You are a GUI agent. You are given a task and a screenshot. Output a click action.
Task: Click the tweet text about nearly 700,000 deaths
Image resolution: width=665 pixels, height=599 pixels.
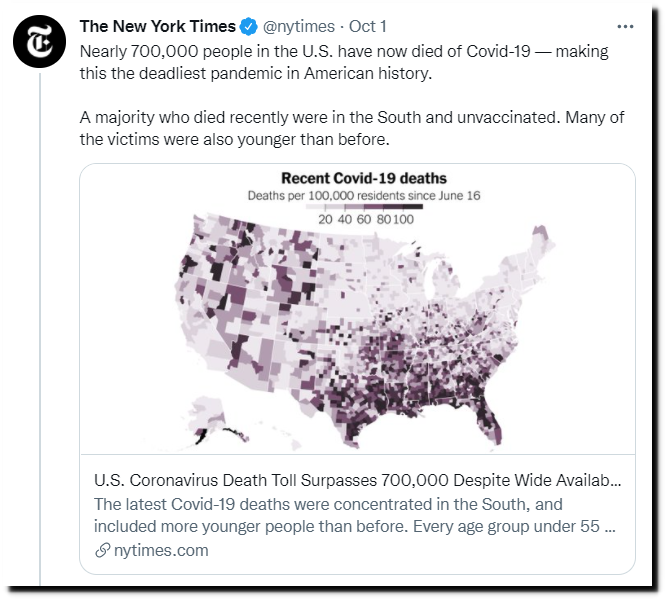click(344, 62)
